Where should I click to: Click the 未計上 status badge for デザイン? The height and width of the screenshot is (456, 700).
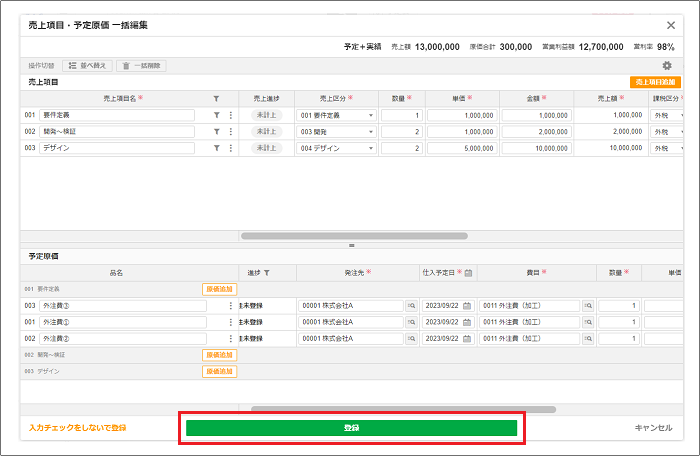pyautogui.click(x=266, y=148)
